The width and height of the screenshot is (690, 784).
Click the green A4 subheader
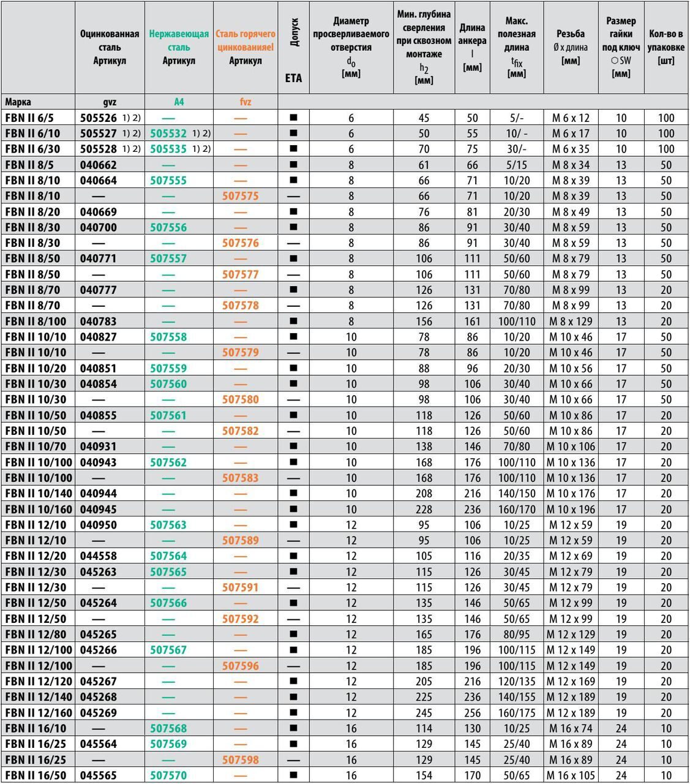coord(179,102)
